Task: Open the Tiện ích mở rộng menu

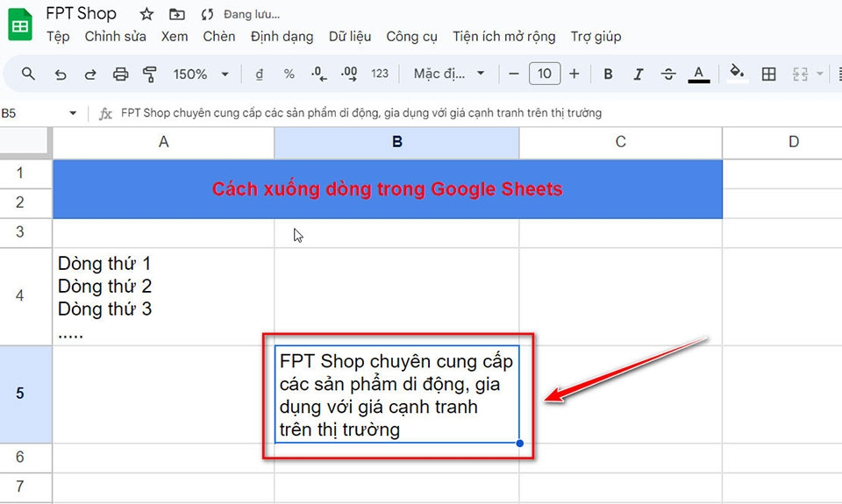Action: point(503,37)
